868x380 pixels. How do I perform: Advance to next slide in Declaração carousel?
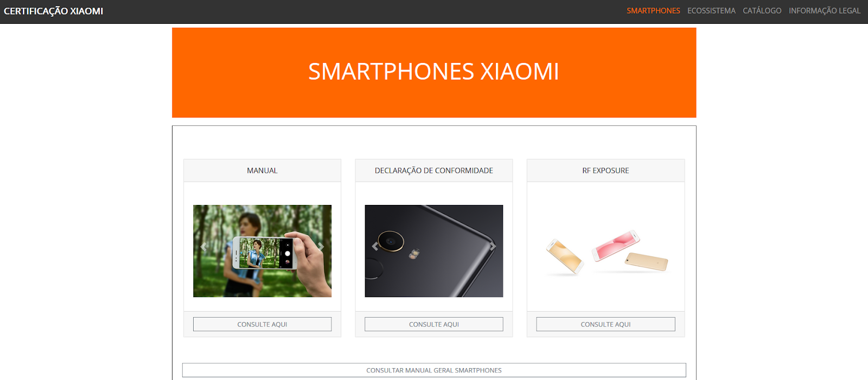(493, 247)
